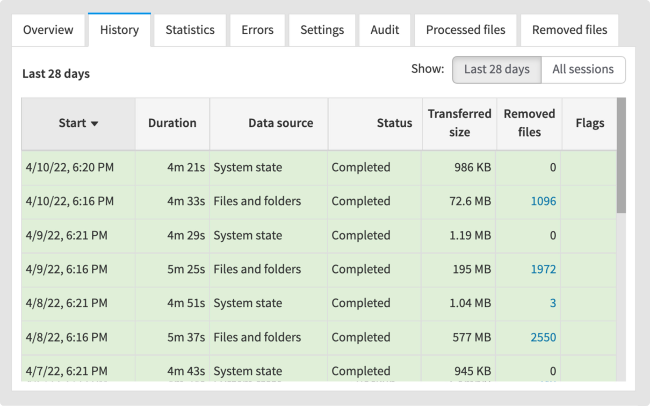Screen dimensions: 650x406
Task: Click the table's vertical scrollbar thumb
Action: pyautogui.click(x=621, y=156)
